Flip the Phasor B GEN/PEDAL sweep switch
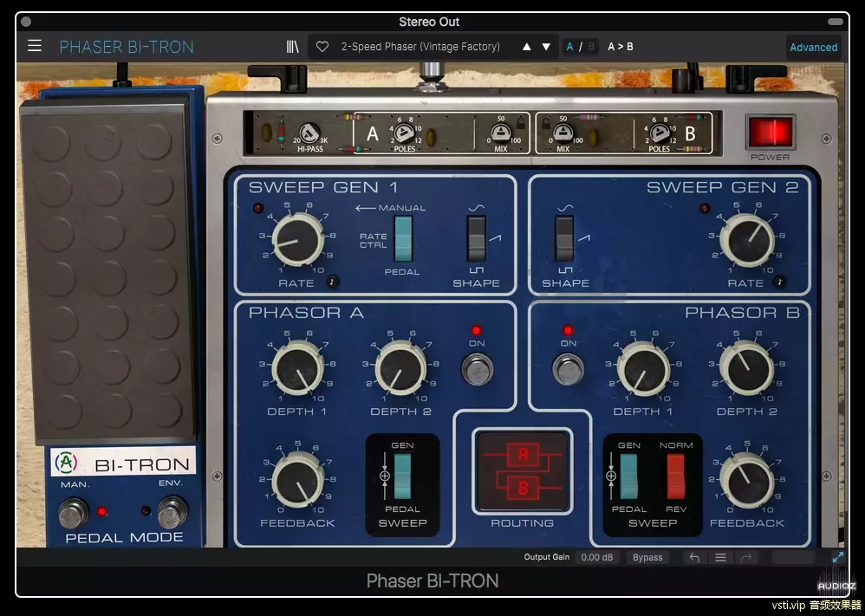The width and height of the screenshot is (865, 616). [629, 477]
